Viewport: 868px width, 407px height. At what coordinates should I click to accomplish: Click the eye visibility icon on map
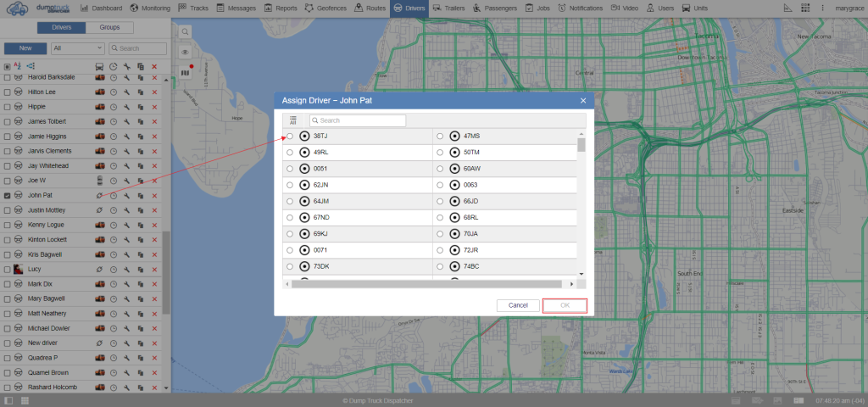[185, 52]
